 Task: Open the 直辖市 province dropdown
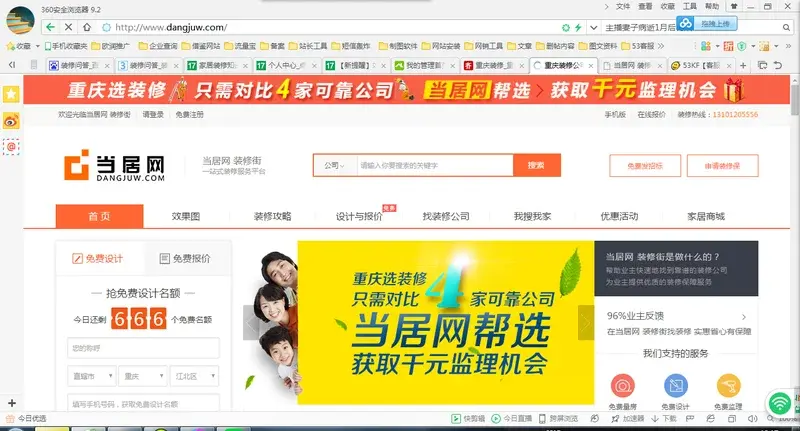pos(92,376)
